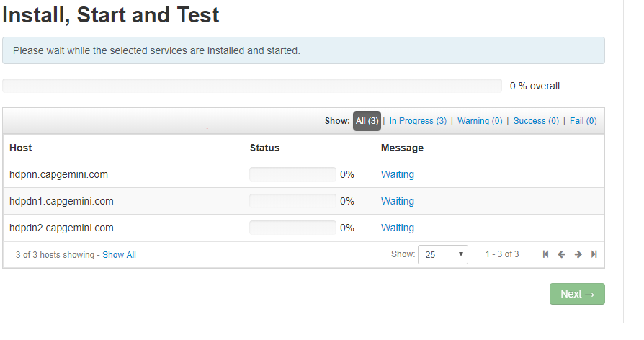Go to next page arrow

(578, 254)
